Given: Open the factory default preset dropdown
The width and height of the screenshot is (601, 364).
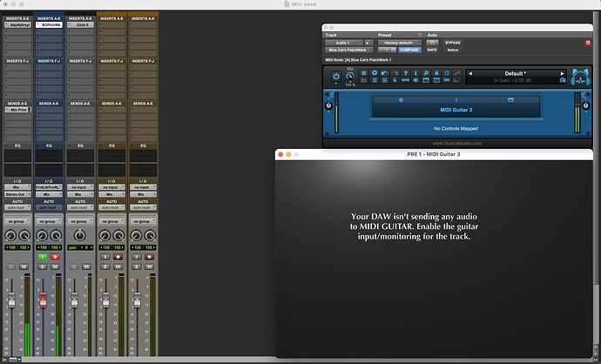Looking at the screenshot, I should point(400,43).
